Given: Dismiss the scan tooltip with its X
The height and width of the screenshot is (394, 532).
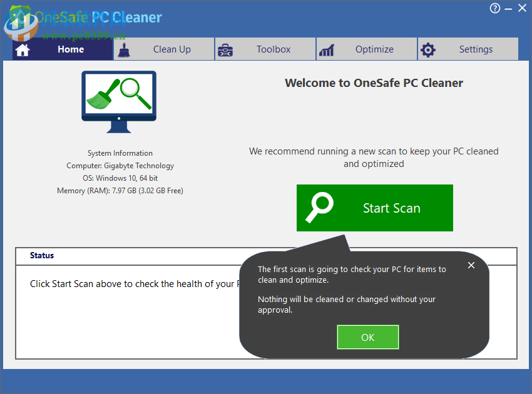Looking at the screenshot, I should [x=471, y=265].
